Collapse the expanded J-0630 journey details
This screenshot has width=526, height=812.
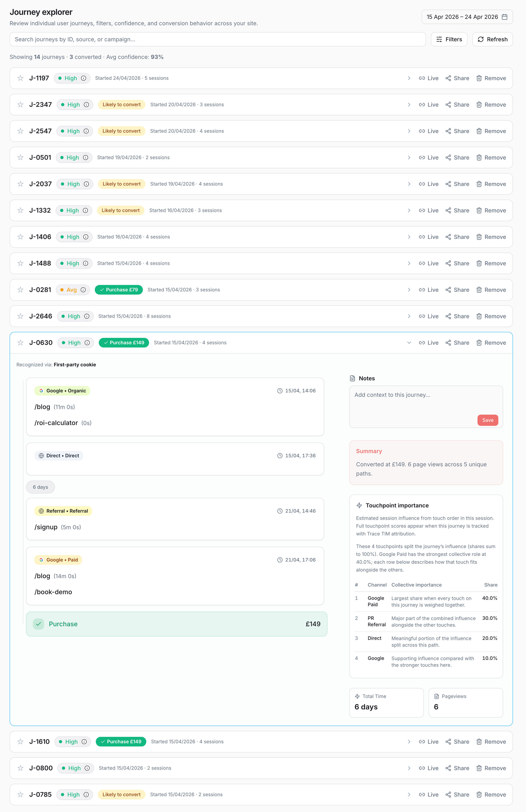pyautogui.click(x=409, y=342)
